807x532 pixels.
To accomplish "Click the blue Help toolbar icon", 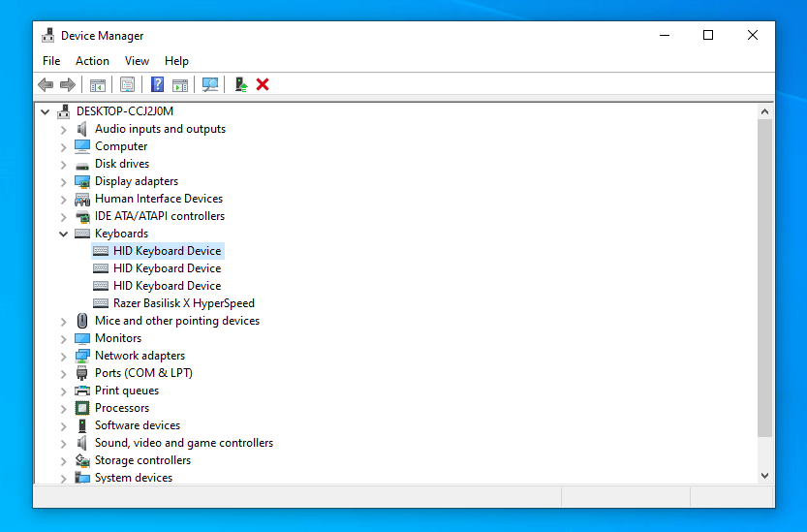I will pos(158,84).
